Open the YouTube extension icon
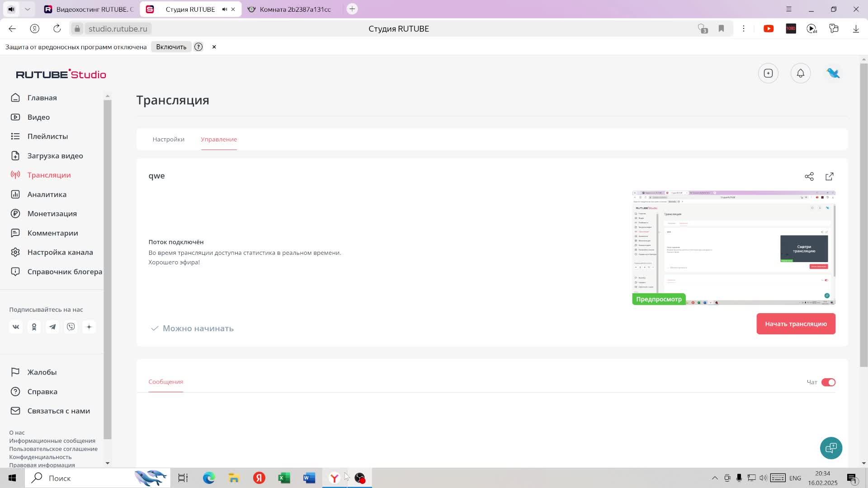 pyautogui.click(x=769, y=28)
